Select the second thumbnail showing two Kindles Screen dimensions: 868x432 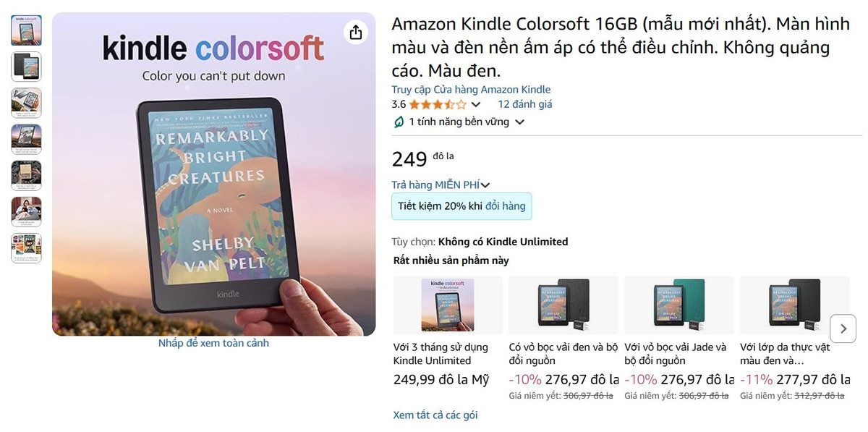coord(26,67)
